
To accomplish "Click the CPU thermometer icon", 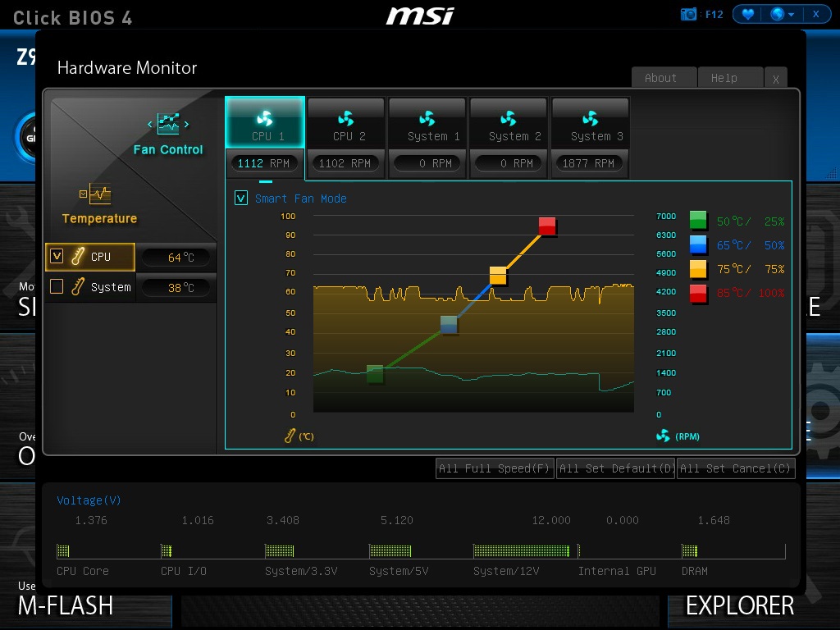I will pyautogui.click(x=78, y=257).
